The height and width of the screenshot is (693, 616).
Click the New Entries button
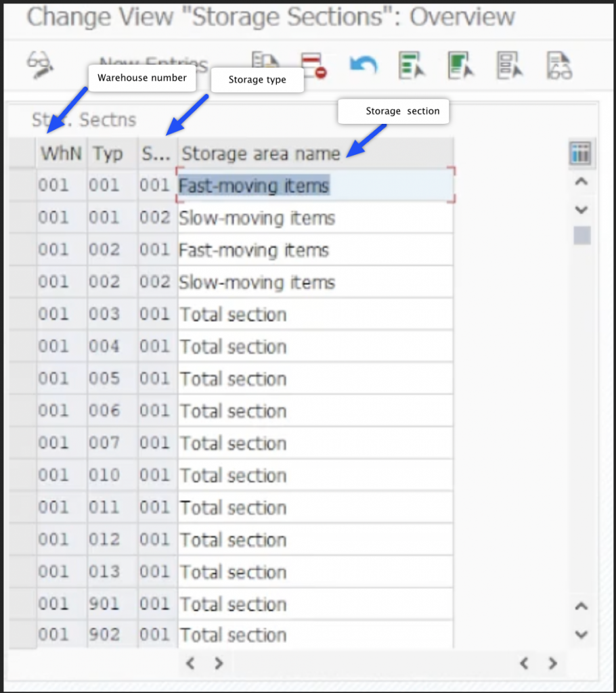tap(153, 65)
